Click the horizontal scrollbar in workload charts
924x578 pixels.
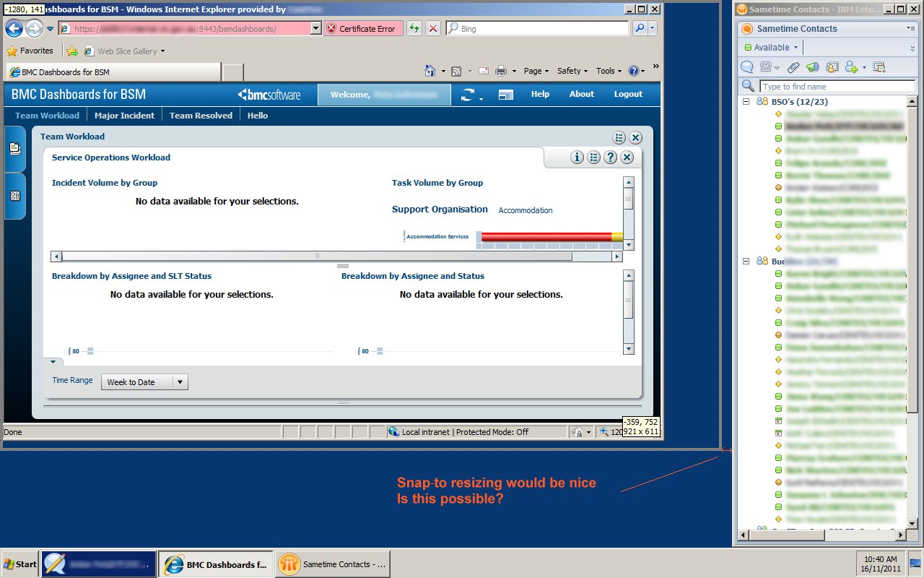pos(316,256)
